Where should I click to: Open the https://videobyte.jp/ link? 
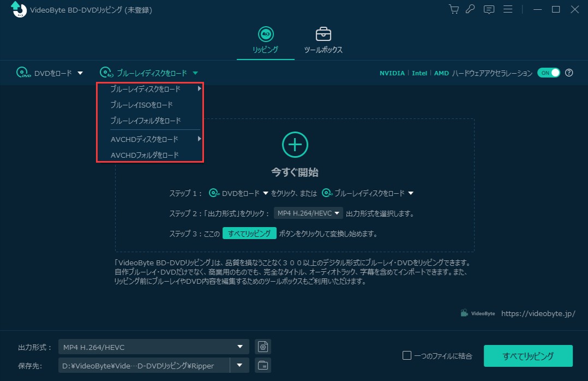[x=538, y=313]
